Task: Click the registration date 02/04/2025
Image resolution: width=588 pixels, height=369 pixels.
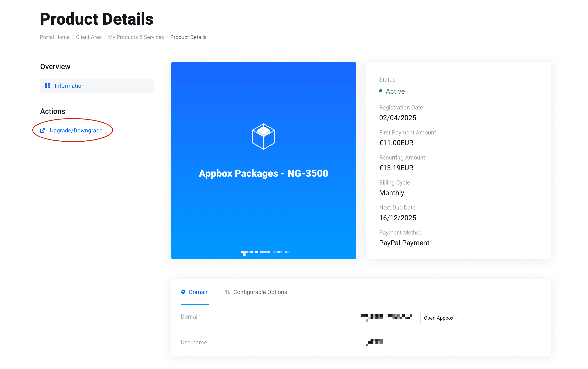Action: (x=397, y=118)
